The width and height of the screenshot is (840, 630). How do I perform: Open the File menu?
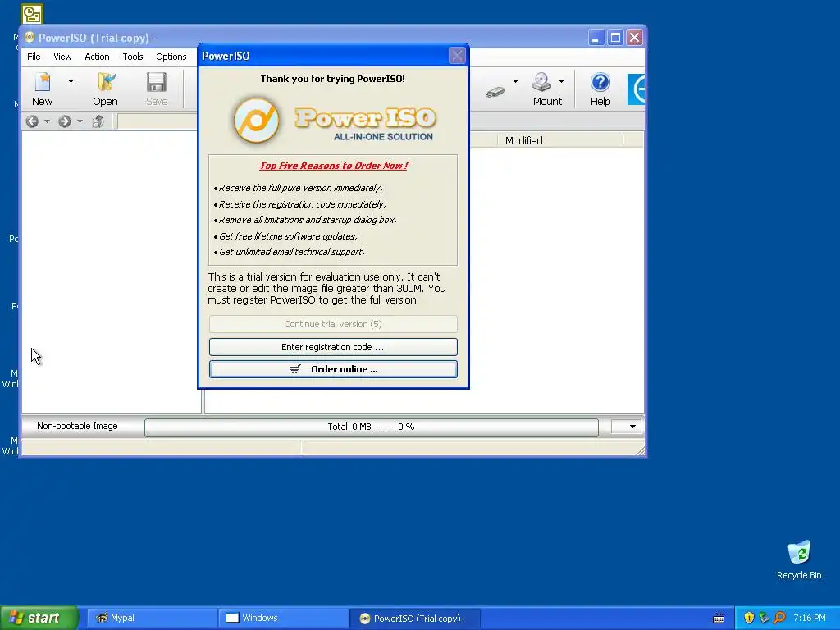[x=34, y=57]
